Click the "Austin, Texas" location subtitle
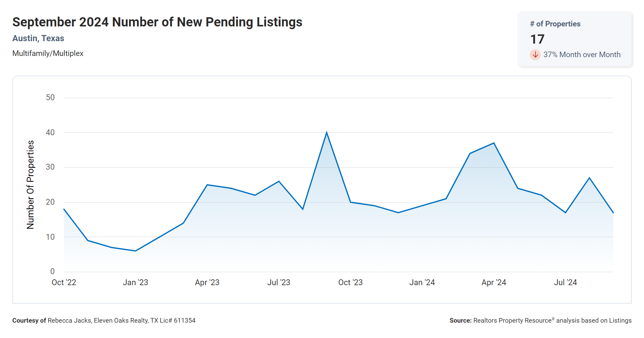The image size is (644, 338). tap(38, 38)
